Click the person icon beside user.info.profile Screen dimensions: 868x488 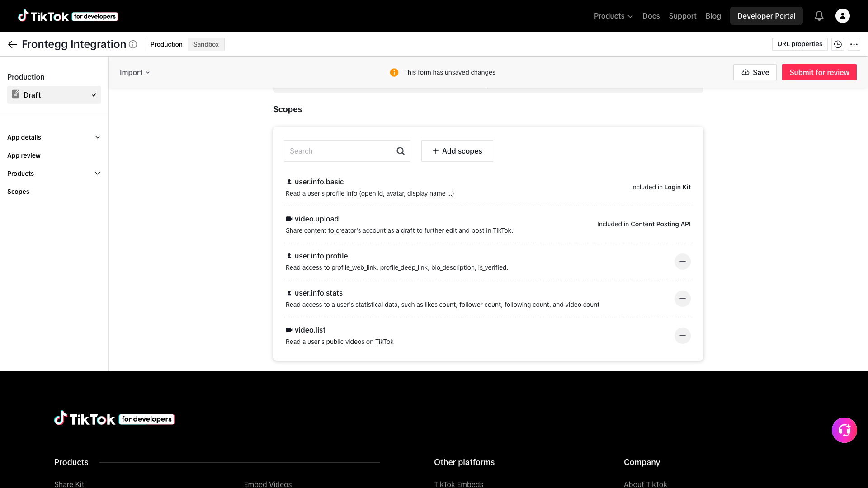(x=289, y=256)
